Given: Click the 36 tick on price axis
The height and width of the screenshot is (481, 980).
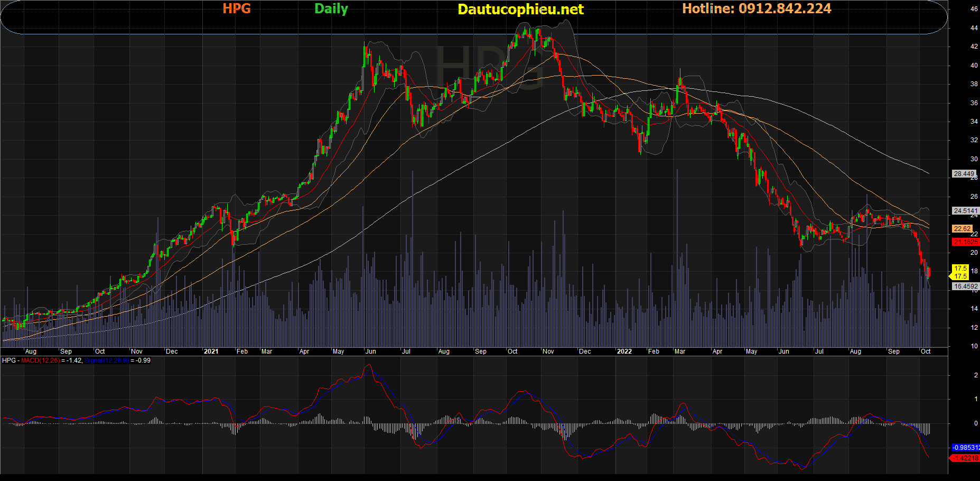Looking at the screenshot, I should pyautogui.click(x=974, y=103).
